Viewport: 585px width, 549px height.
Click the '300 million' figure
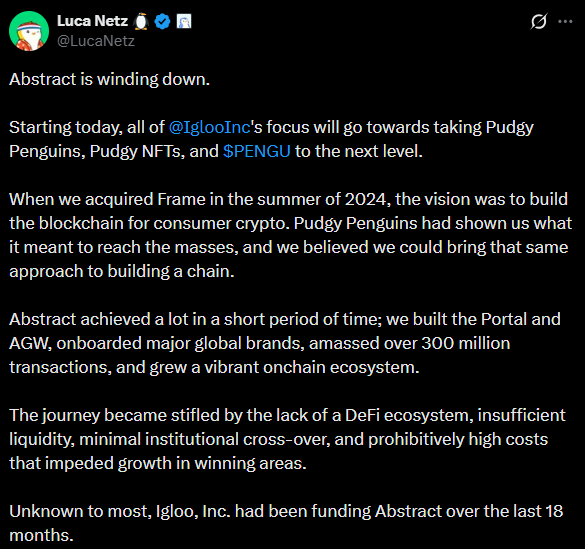coord(466,343)
